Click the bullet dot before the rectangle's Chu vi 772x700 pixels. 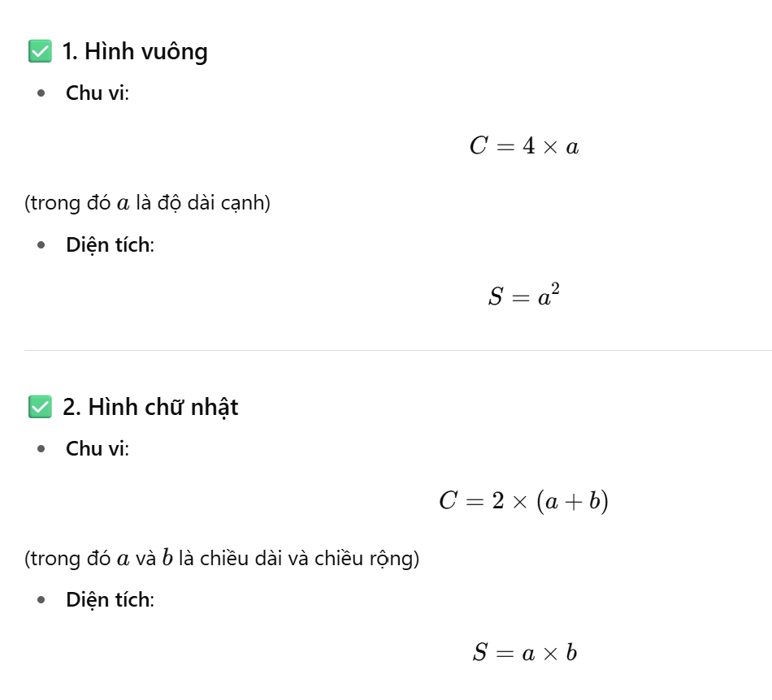pyautogui.click(x=41, y=449)
